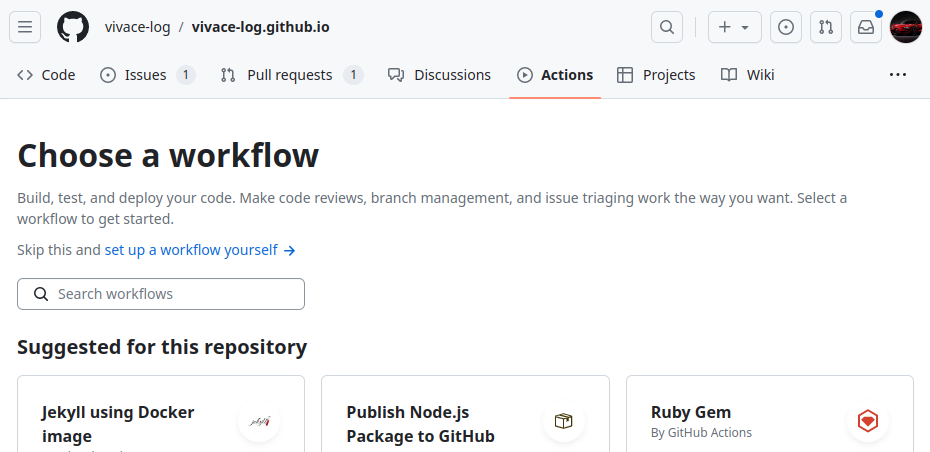Focus the Search workflows field
Image resolution: width=930 pixels, height=452 pixels.
click(161, 294)
